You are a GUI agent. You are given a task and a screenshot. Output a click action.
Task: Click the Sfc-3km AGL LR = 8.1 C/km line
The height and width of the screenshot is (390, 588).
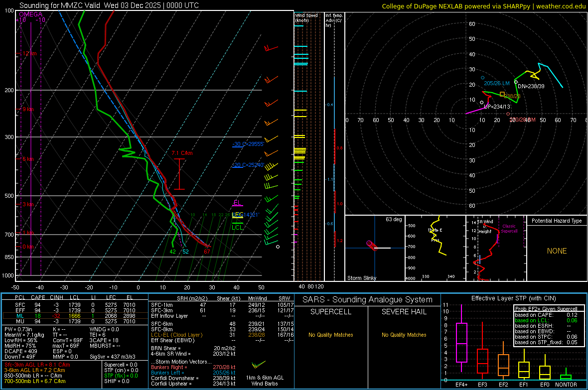click(37, 365)
